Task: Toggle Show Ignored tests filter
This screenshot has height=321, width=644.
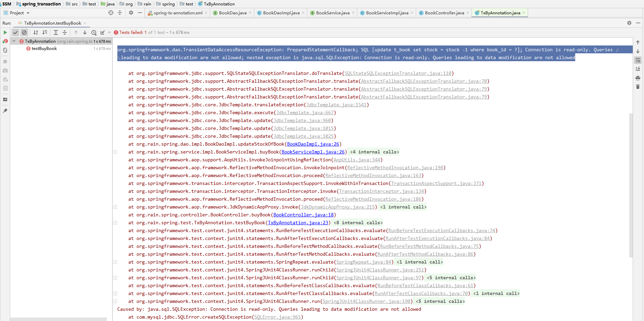Action: 24,32
